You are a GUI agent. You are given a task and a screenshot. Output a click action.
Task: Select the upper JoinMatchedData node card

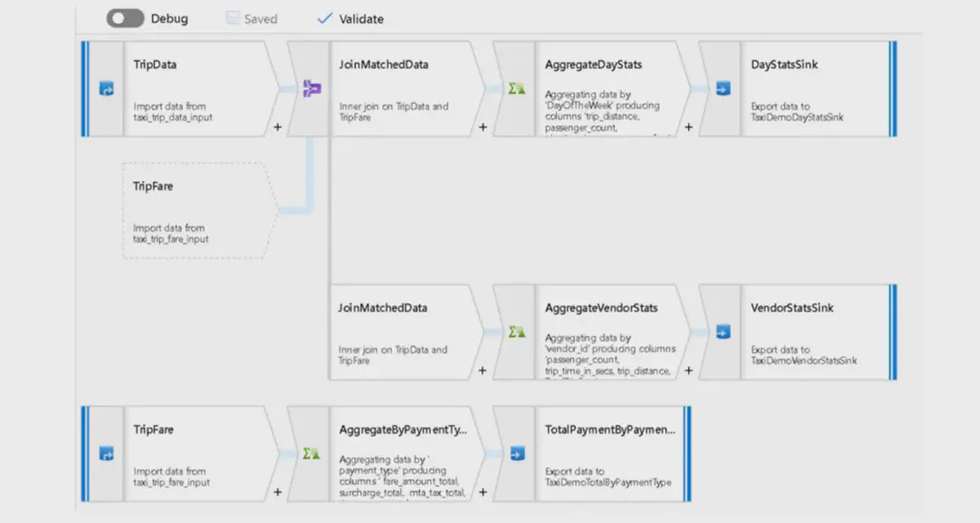coord(400,88)
